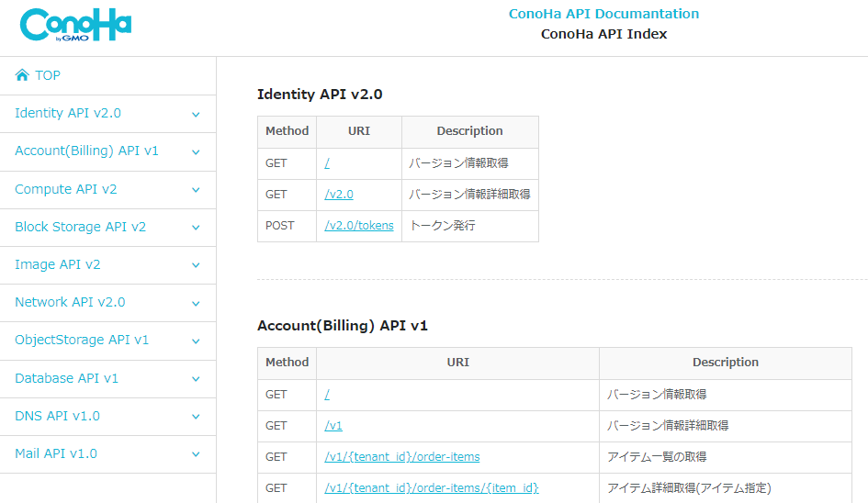Expand the Image API v2 chevron
868x503 pixels.
point(196,265)
